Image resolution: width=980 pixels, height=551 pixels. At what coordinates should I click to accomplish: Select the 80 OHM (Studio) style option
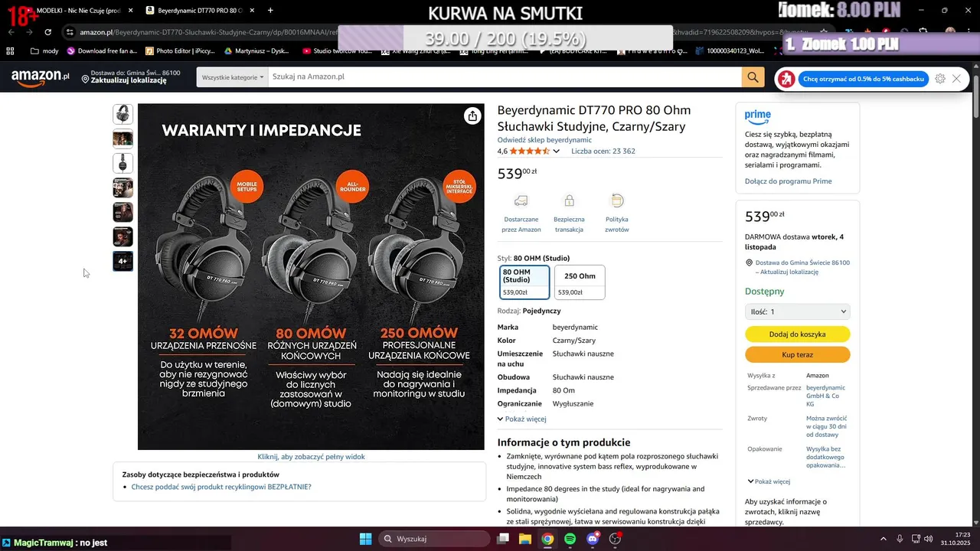click(x=524, y=282)
